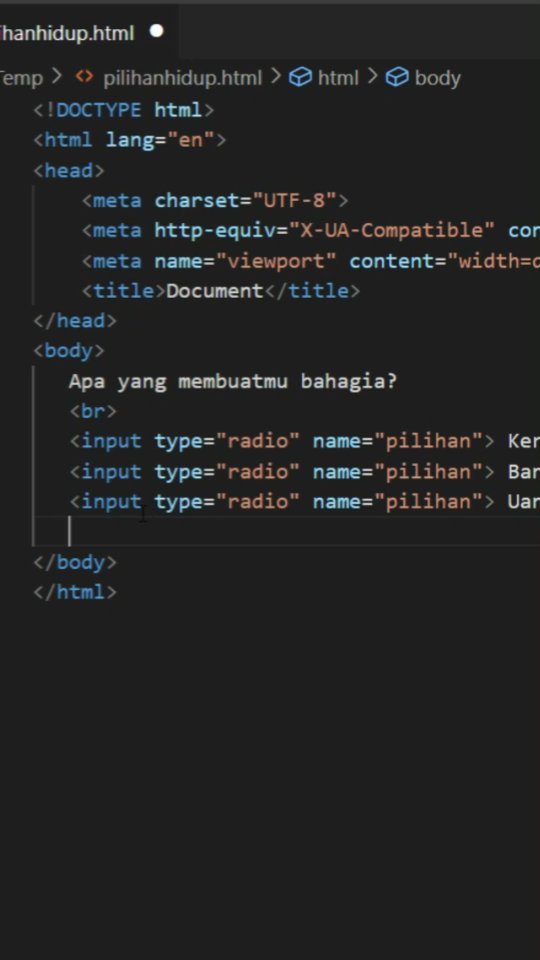
Task: Click the text "Apa yang membuatmu bahagia?"
Action: coord(233,382)
